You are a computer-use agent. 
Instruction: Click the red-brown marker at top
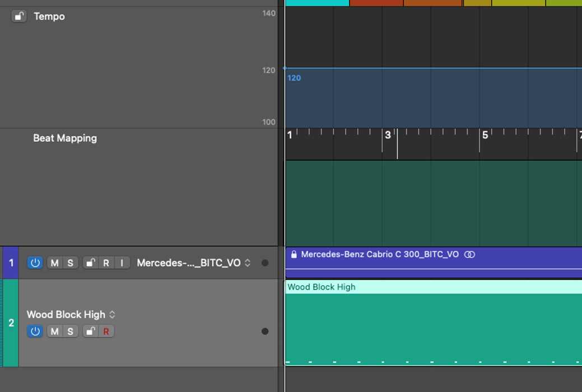pos(376,3)
